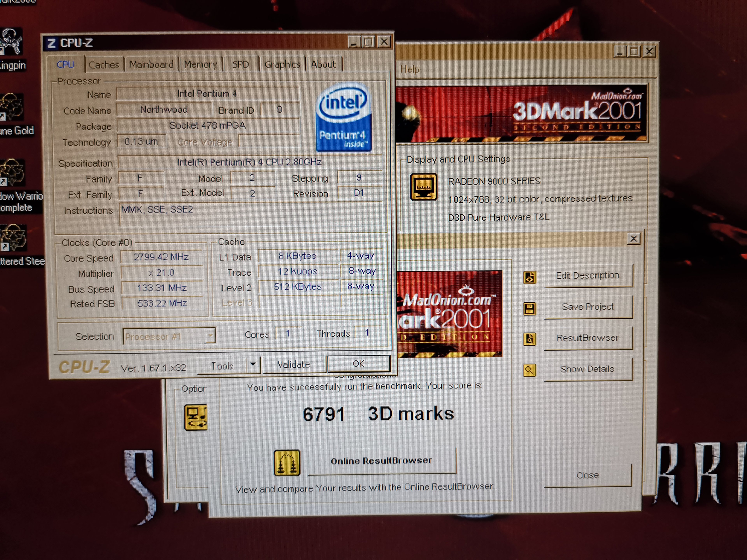Screen dimensions: 747x560
Task: Click the Edit Description icon
Action: [529, 278]
